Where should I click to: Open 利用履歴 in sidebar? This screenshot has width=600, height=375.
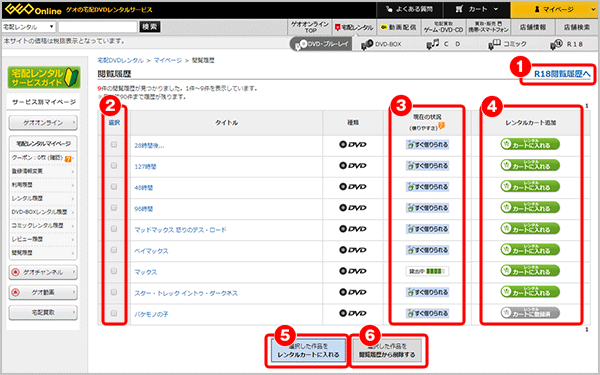(x=42, y=185)
